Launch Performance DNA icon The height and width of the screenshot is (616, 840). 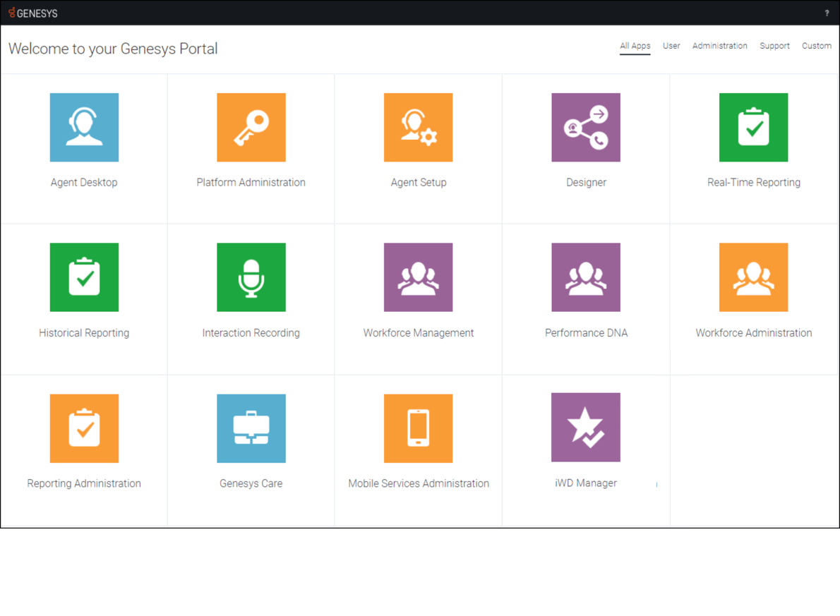[586, 277]
